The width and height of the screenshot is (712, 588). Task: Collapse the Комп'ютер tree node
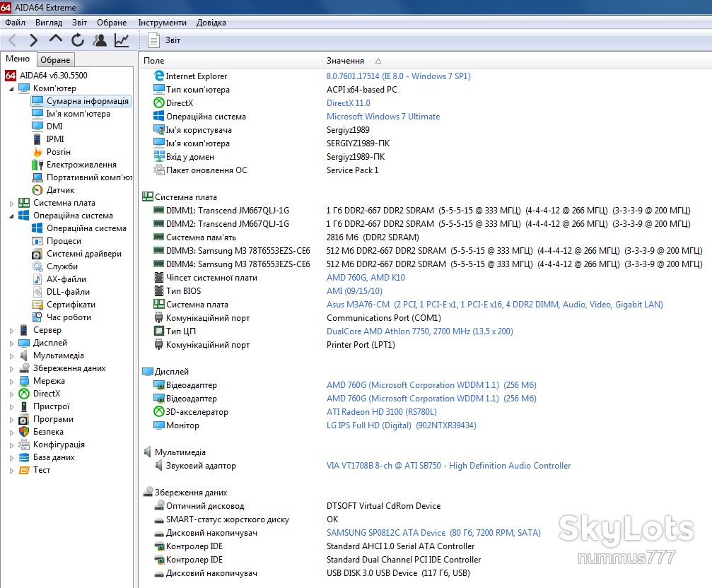pyautogui.click(x=11, y=89)
